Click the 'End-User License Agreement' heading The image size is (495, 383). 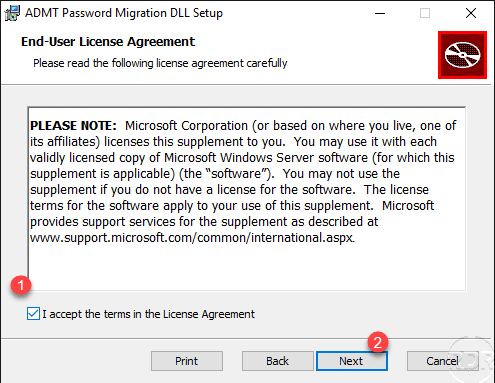108,42
